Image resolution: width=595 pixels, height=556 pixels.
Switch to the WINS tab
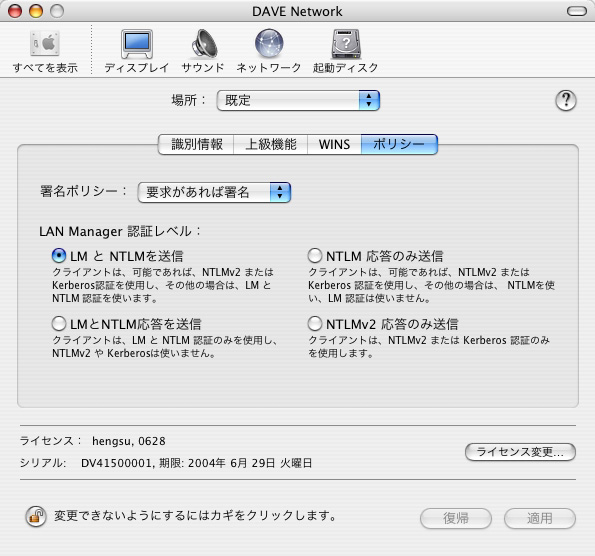334,145
